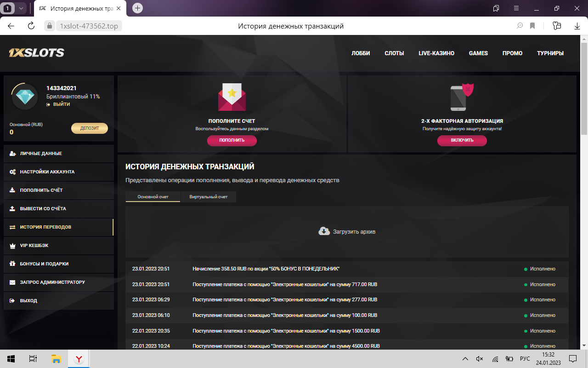The height and width of the screenshot is (368, 588).
Task: Open File Explorer from the taskbar
Action: [x=56, y=359]
